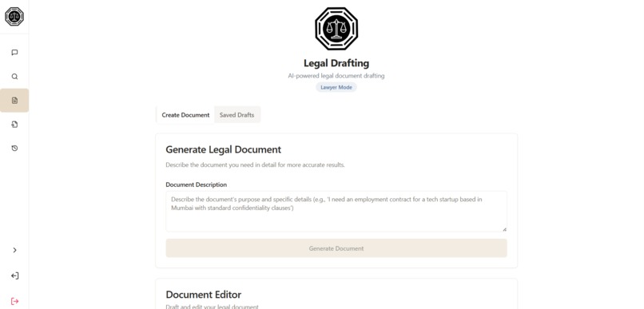Click the Lawyer Mode badge
The width and height of the screenshot is (644, 309).
coord(336,87)
